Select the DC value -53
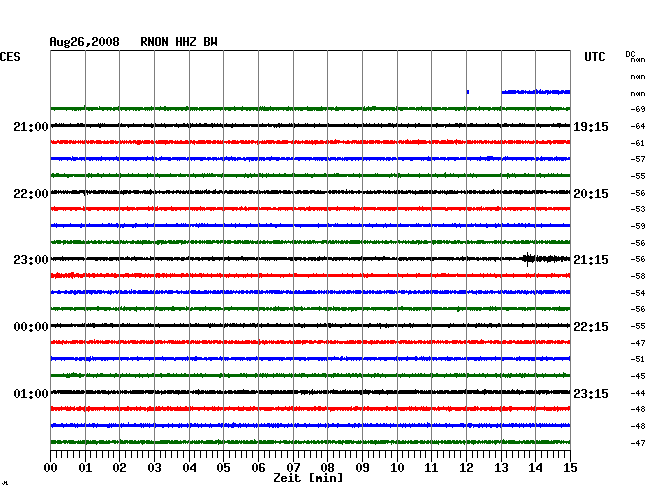The image size is (650, 494). coord(638,209)
